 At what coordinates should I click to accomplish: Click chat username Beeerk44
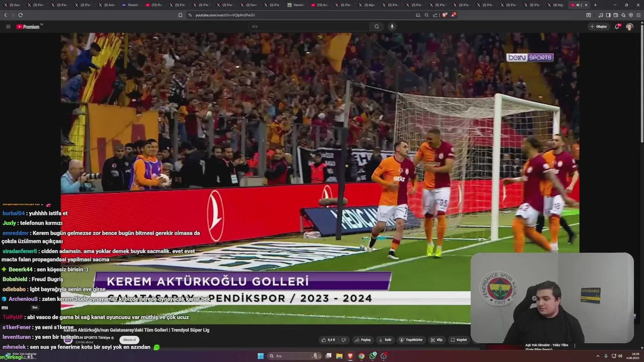[x=20, y=269]
